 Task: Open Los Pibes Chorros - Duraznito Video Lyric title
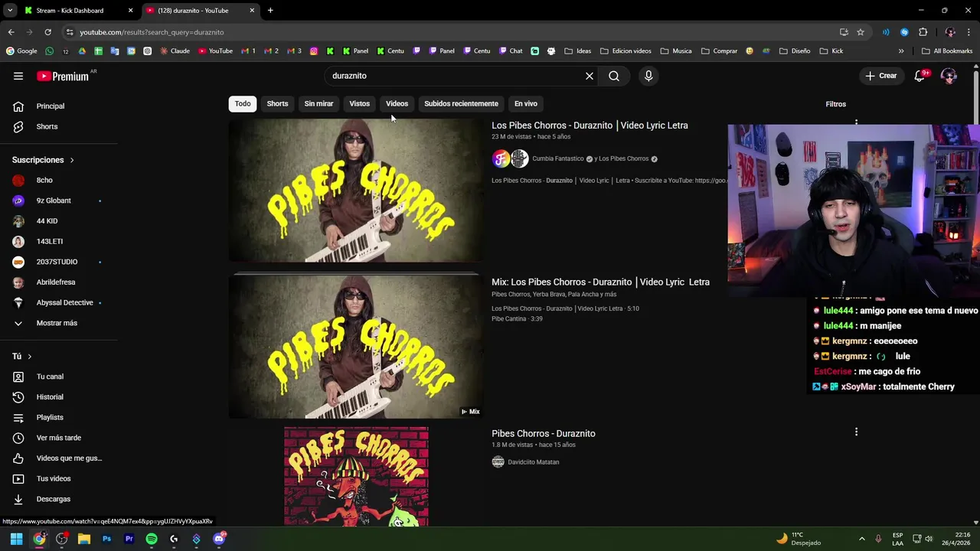tap(590, 126)
